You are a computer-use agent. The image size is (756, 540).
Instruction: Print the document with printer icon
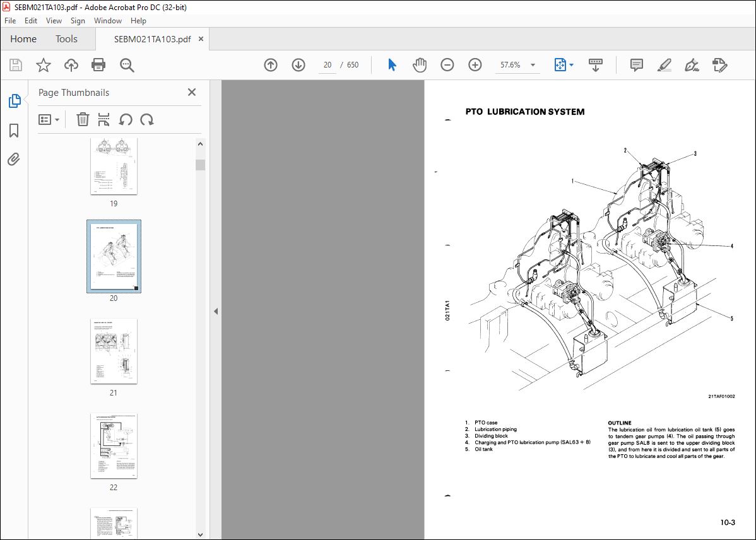pos(98,65)
